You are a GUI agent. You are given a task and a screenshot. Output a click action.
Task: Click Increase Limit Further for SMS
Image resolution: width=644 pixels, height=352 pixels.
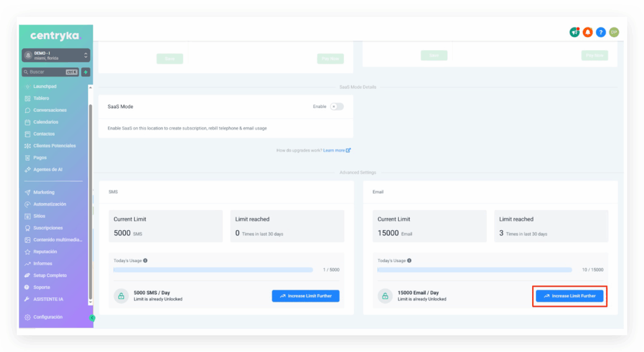pyautogui.click(x=306, y=295)
